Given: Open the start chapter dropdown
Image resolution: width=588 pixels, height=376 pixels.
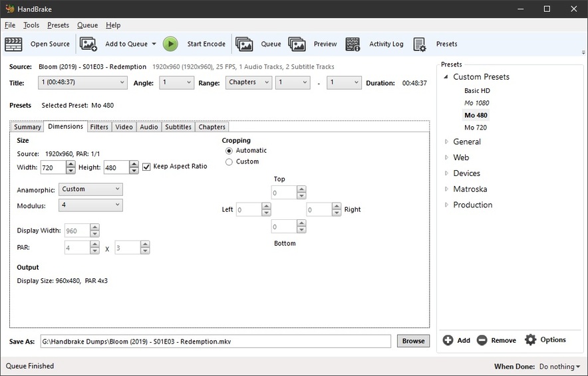Looking at the screenshot, I should point(293,82).
